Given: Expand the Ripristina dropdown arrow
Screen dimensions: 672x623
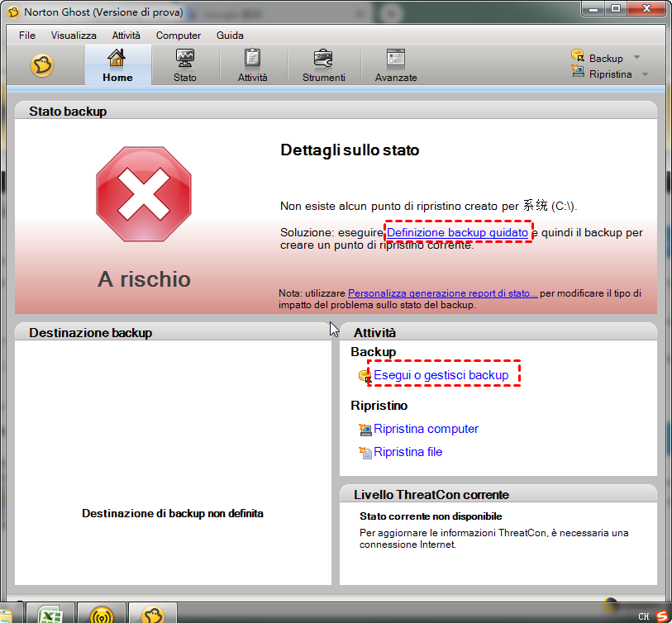Looking at the screenshot, I should (x=645, y=74).
